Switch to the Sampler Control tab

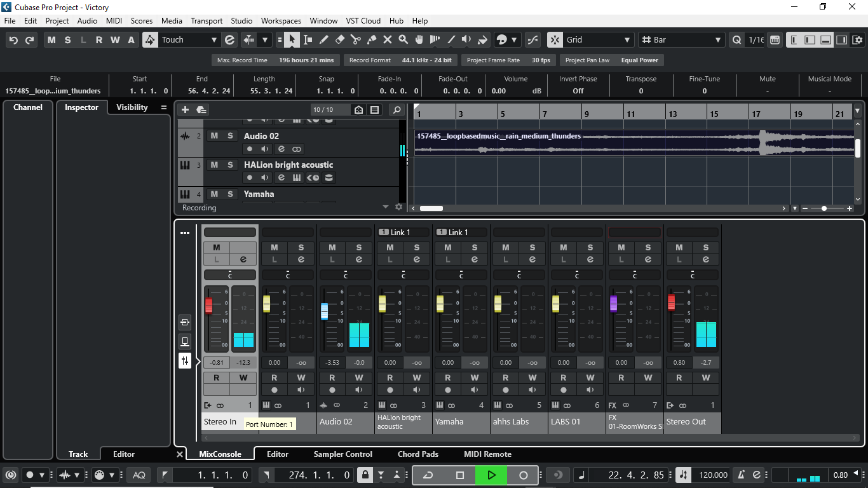[x=342, y=454]
